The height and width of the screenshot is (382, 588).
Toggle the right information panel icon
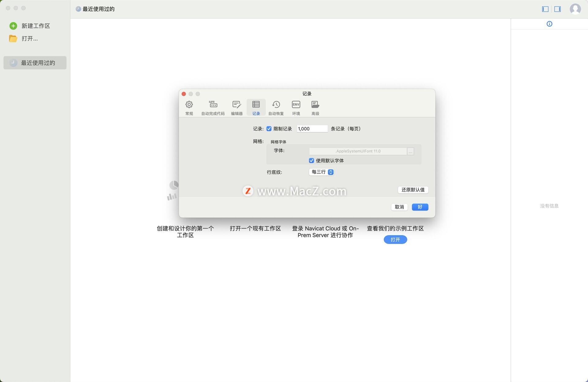pyautogui.click(x=557, y=9)
